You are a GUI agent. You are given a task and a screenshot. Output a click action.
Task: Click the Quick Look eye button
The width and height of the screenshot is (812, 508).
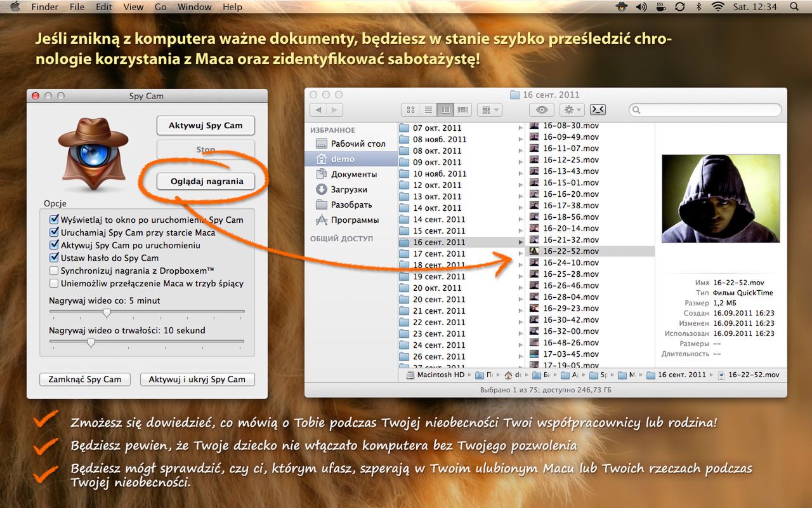542,110
